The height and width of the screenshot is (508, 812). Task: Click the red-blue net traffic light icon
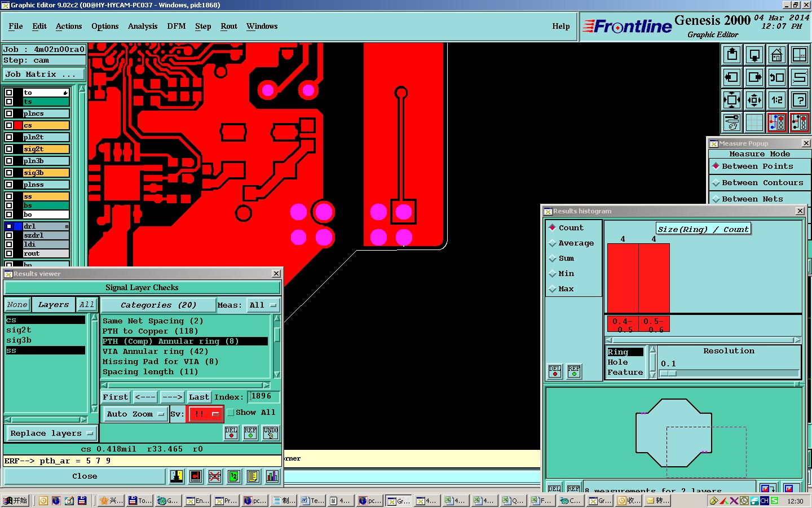point(777,122)
